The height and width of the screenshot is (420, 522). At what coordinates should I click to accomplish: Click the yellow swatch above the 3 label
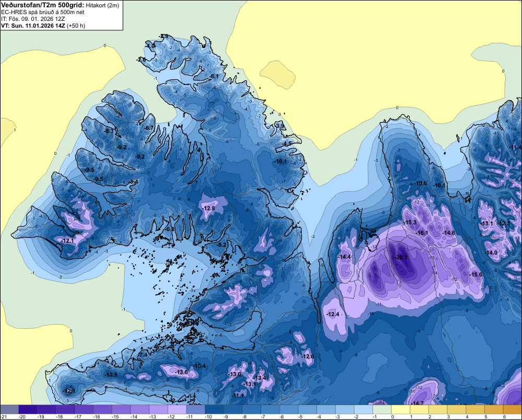pyautogui.click(x=456, y=410)
